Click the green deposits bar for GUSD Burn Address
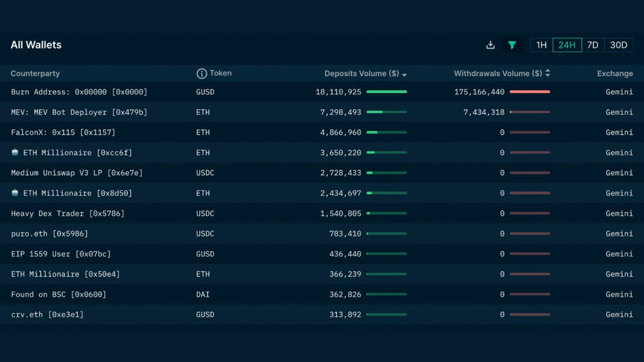 [387, 92]
